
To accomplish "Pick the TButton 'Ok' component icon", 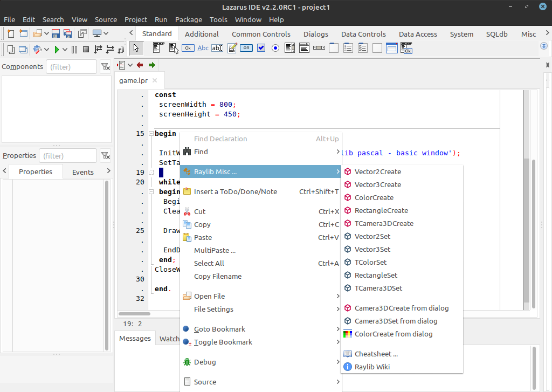I will pyautogui.click(x=188, y=48).
